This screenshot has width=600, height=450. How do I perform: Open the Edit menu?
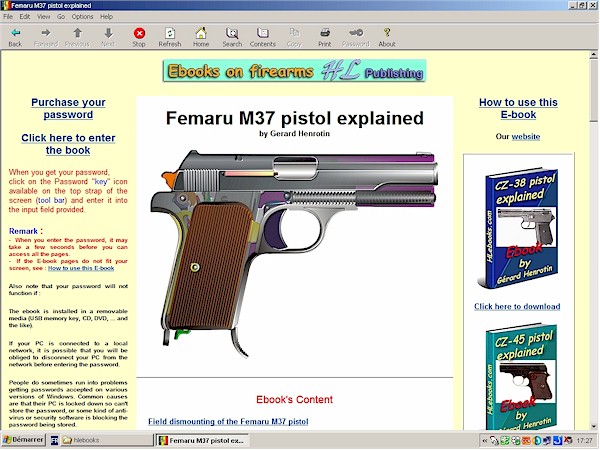coord(25,16)
